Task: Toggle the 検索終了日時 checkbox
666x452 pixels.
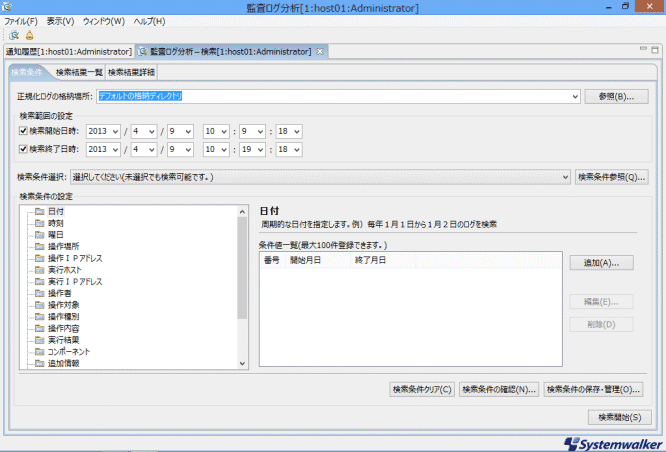Action: point(24,149)
